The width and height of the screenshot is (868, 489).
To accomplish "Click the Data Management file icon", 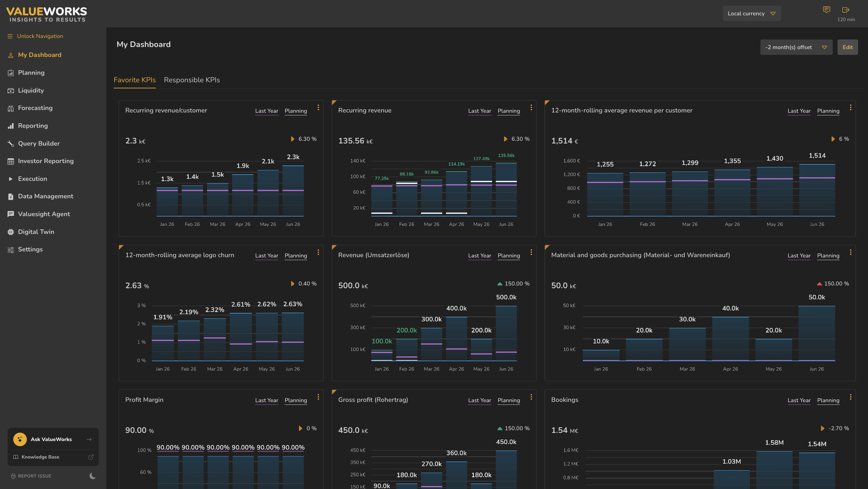I will coord(11,197).
